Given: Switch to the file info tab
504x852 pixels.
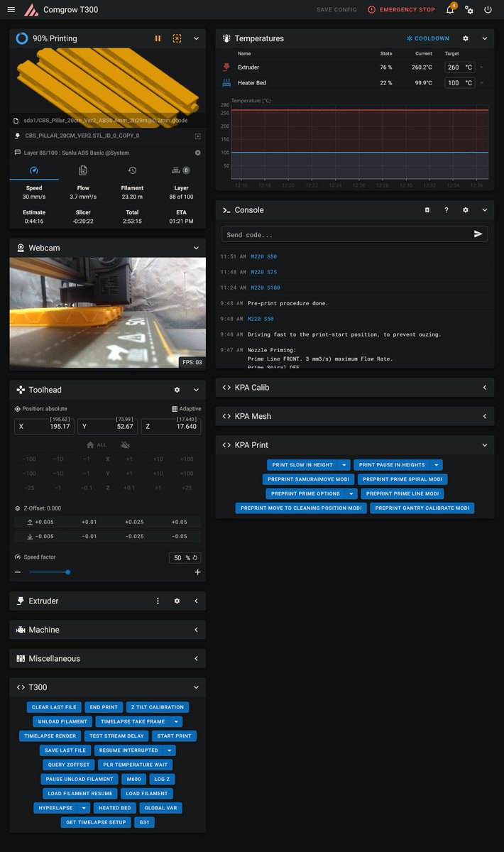Looking at the screenshot, I should point(83,170).
